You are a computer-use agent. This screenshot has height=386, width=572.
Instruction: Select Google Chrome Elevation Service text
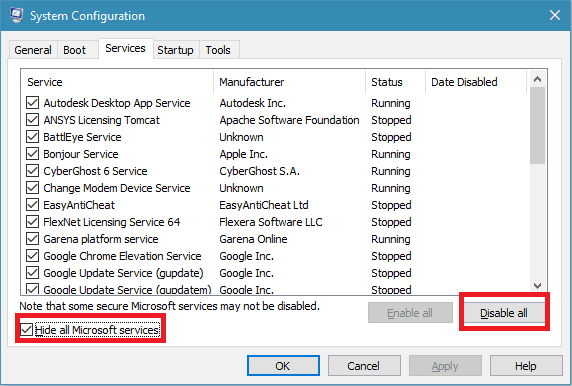click(122, 256)
